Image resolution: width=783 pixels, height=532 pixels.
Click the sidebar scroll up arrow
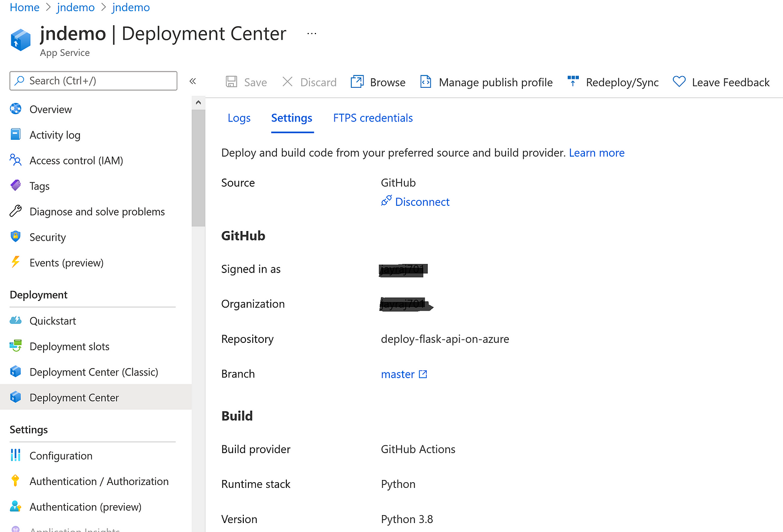pyautogui.click(x=198, y=103)
